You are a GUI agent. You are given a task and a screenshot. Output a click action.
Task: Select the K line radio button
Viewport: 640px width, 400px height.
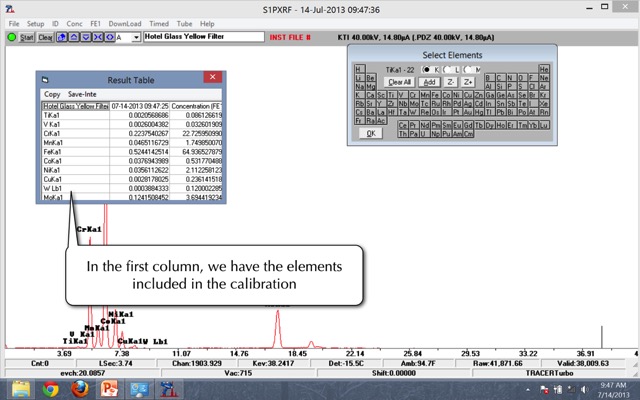tap(426, 69)
